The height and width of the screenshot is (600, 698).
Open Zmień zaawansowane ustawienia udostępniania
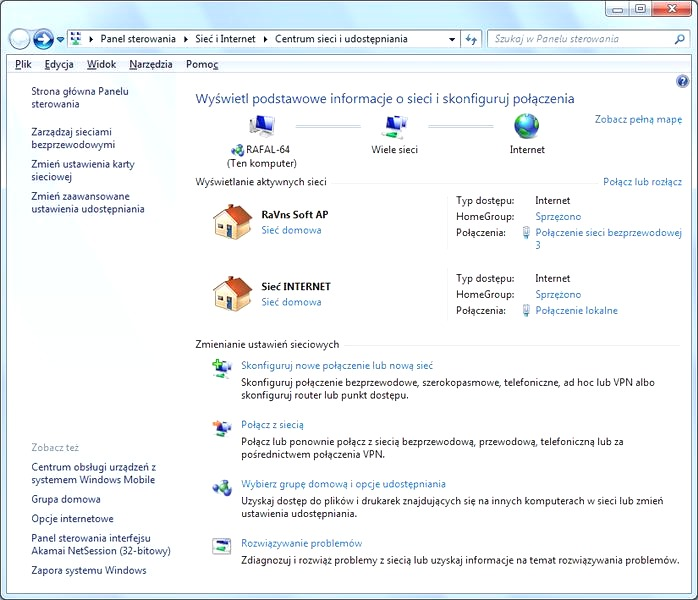click(88, 203)
